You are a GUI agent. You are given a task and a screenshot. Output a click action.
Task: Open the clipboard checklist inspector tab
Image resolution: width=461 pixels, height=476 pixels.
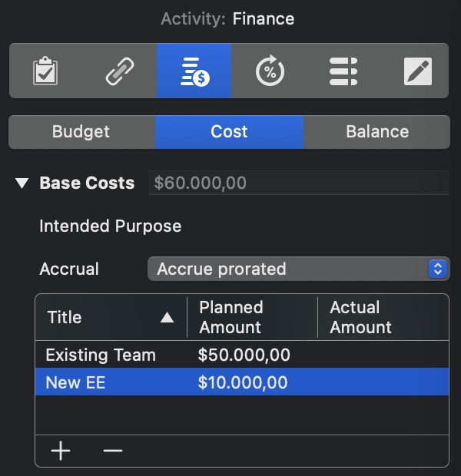coord(45,71)
